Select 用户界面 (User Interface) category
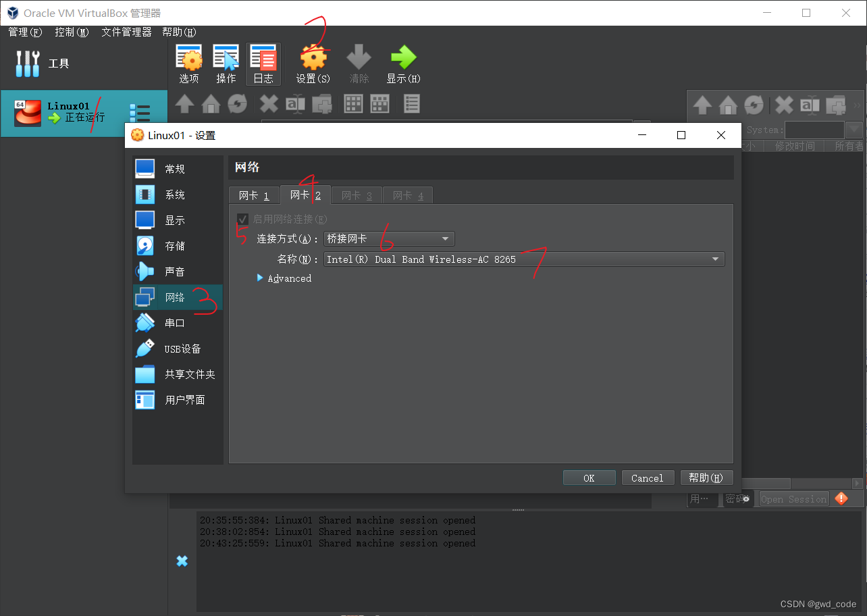This screenshot has height=616, width=867. [178, 400]
